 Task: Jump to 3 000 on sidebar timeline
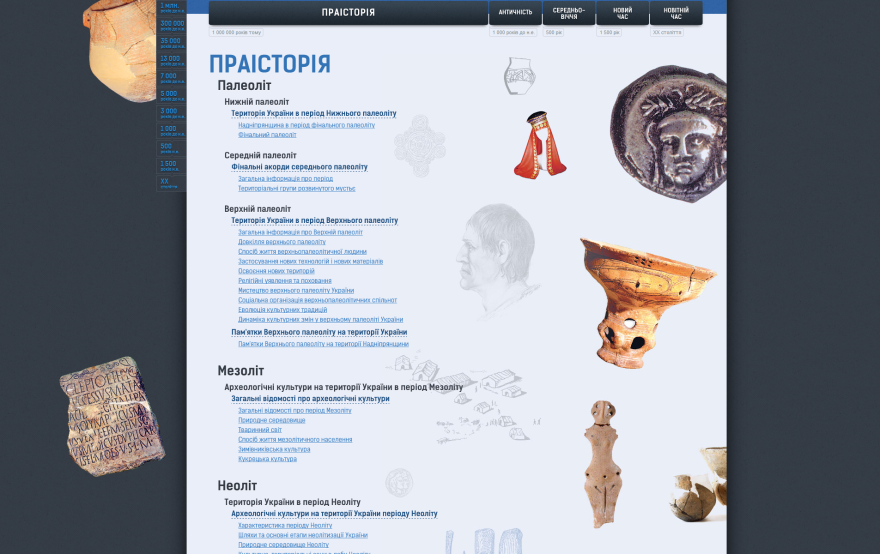[171, 112]
